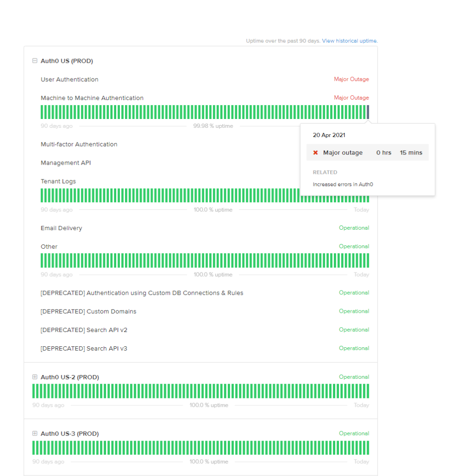Click Operational status for Search API v2
This screenshot has height=476, width=451.
(354, 330)
